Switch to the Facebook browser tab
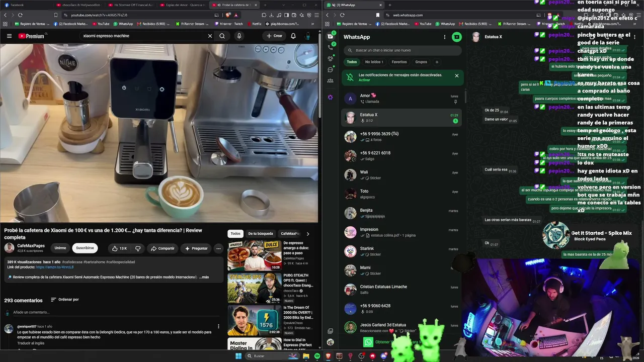The width and height of the screenshot is (644, 362). click(26, 5)
